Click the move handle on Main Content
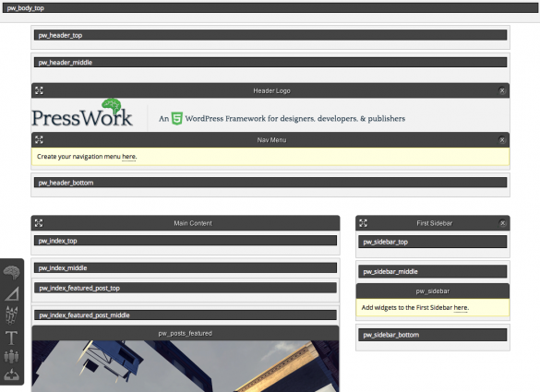Screen dimensions: 540x392 39,223
